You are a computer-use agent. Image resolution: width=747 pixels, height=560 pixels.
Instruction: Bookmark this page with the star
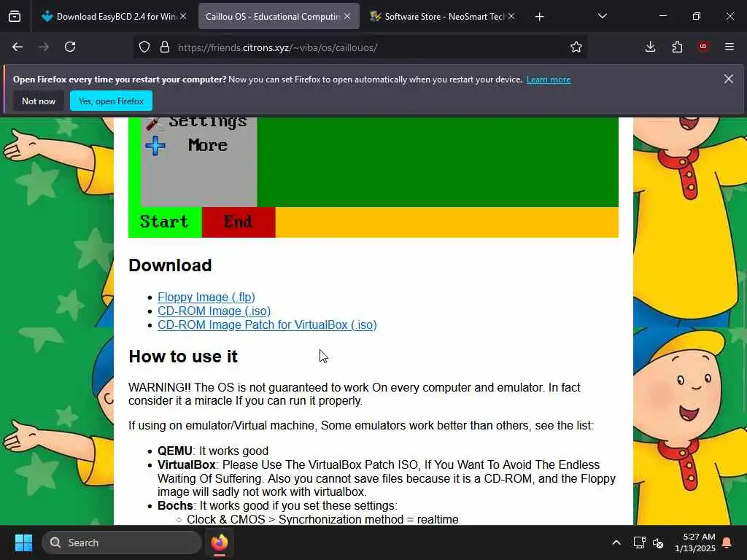tap(576, 47)
